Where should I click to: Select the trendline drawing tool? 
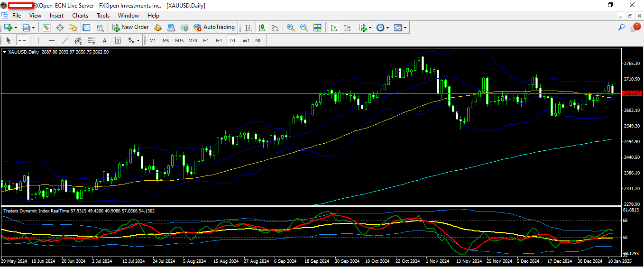[x=65, y=40]
